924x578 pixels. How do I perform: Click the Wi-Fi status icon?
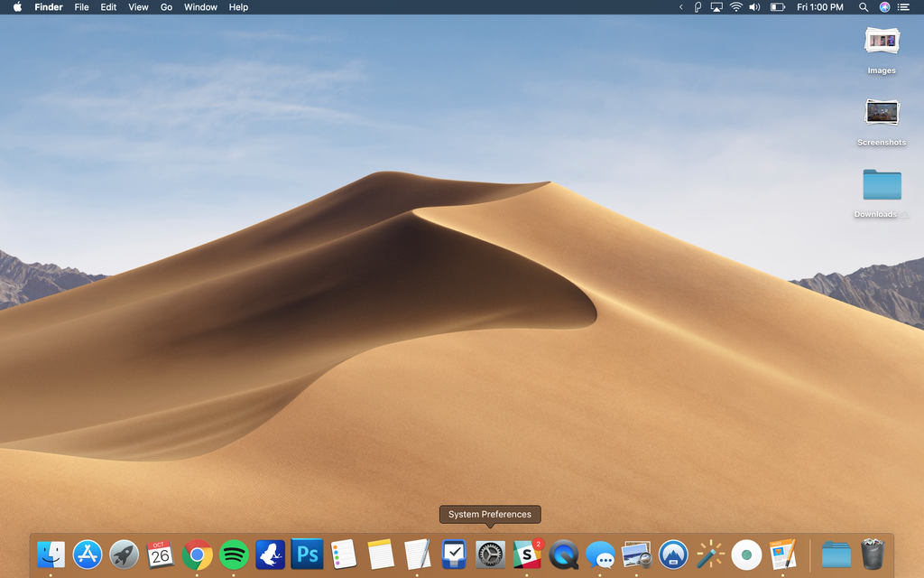(735, 7)
